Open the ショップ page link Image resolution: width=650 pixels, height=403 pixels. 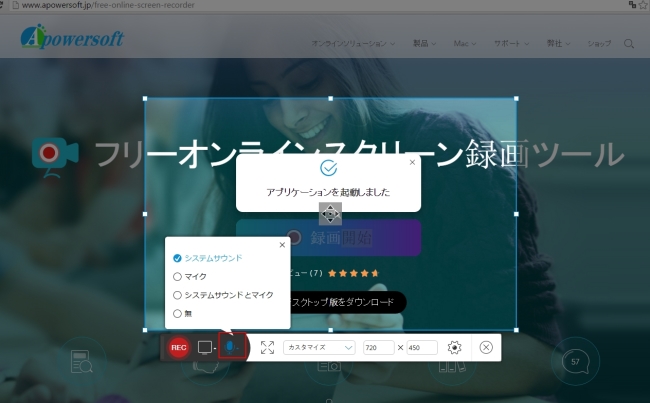599,44
